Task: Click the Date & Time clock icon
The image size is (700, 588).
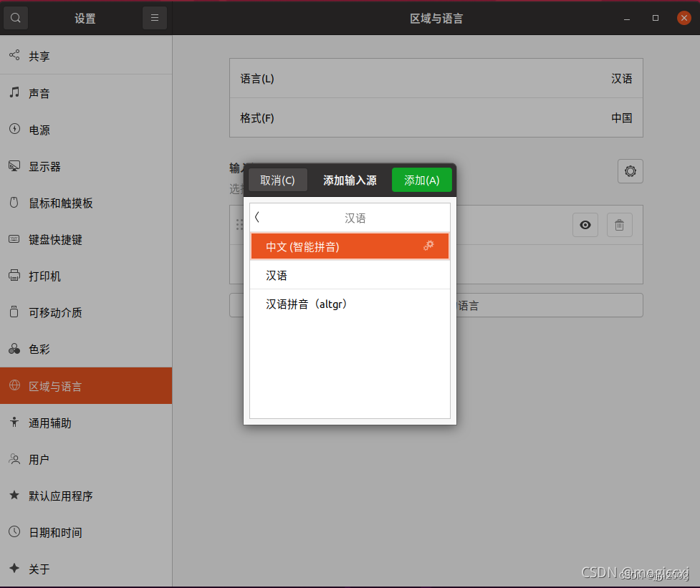Action: tap(14, 531)
